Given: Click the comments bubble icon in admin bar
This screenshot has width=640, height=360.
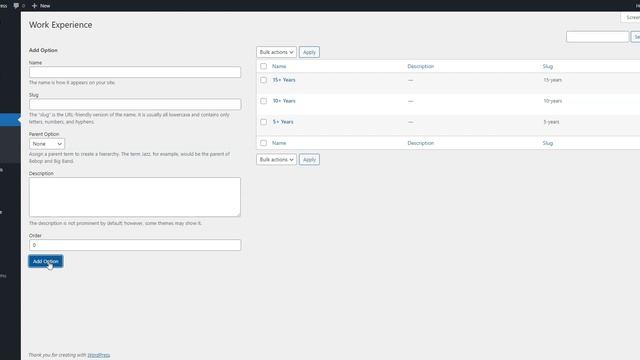Looking at the screenshot, I should tap(16, 6).
